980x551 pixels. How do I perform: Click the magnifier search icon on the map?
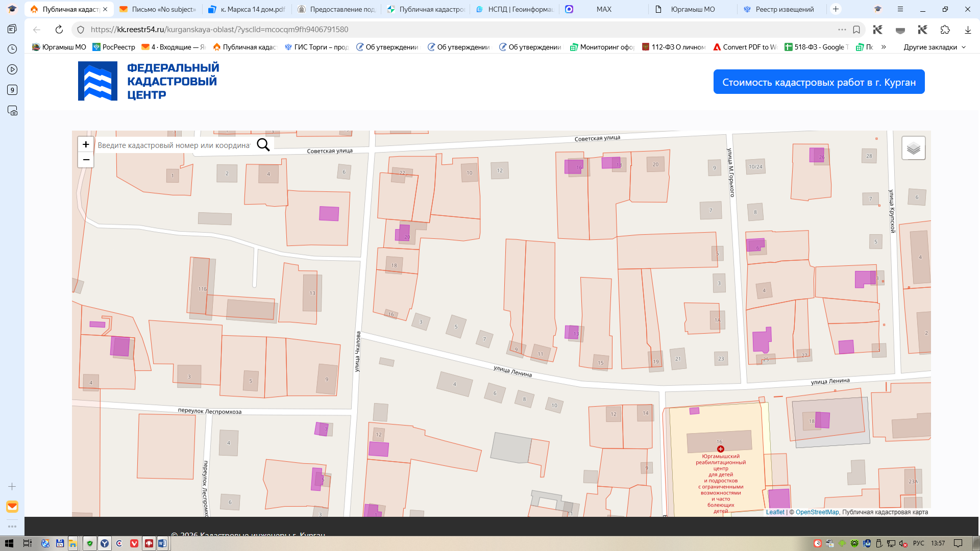(263, 145)
